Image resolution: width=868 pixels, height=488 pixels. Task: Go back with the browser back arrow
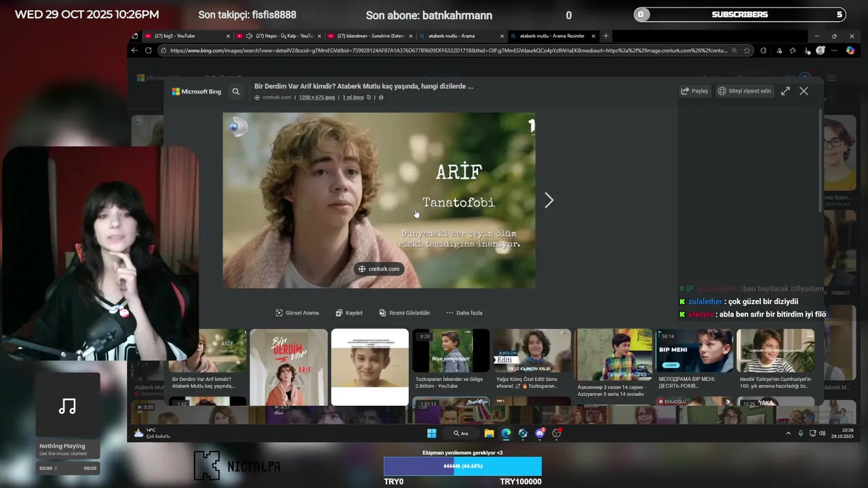click(134, 50)
